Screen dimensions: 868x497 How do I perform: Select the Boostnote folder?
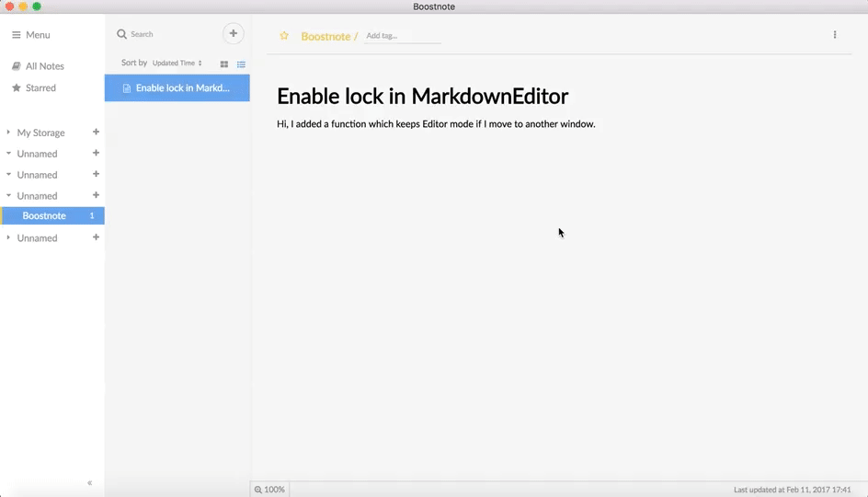point(52,215)
